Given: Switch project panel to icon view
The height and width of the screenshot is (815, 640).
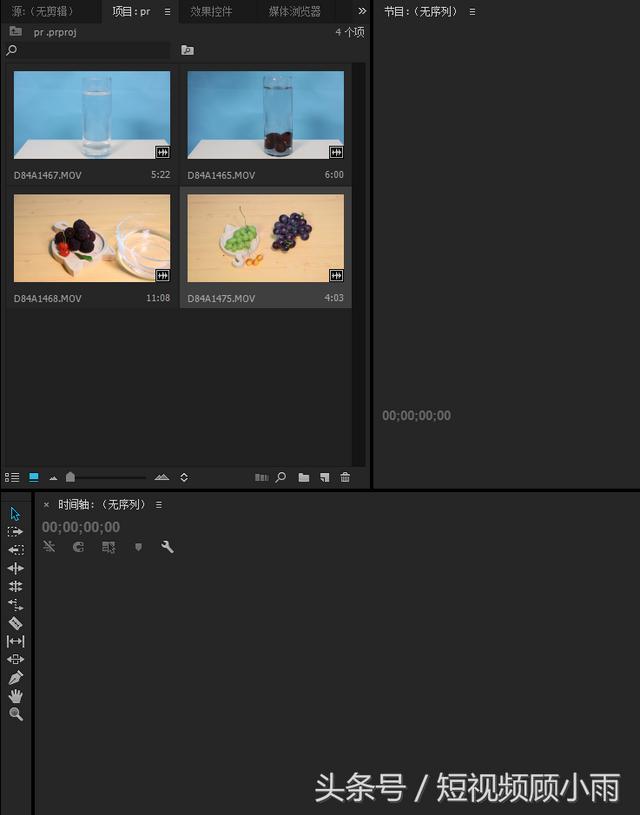Looking at the screenshot, I should [34, 478].
